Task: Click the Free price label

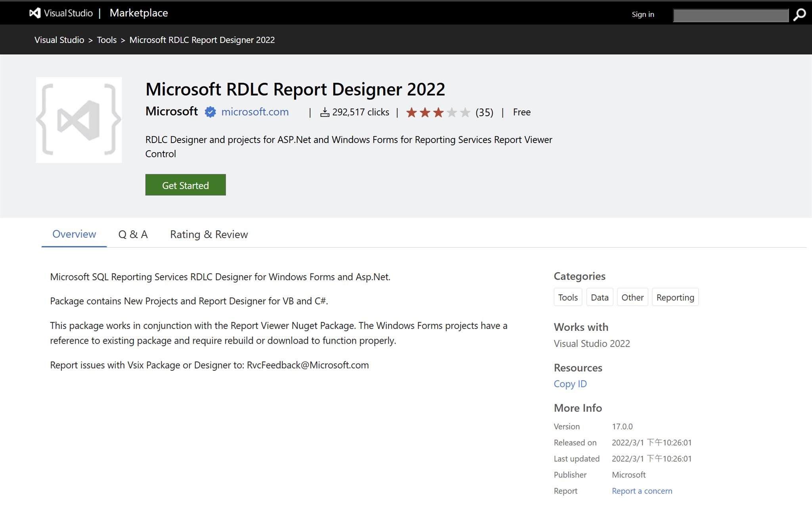Action: click(x=522, y=112)
